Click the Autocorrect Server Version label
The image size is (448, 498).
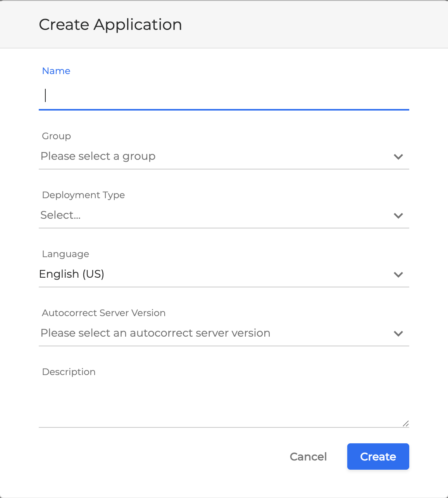point(104,313)
